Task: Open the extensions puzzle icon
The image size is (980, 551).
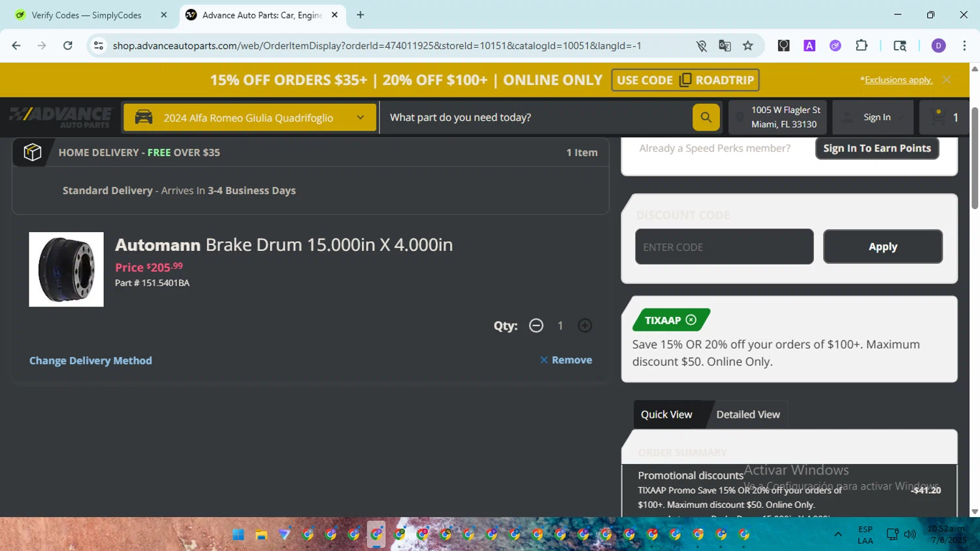Action: tap(862, 46)
